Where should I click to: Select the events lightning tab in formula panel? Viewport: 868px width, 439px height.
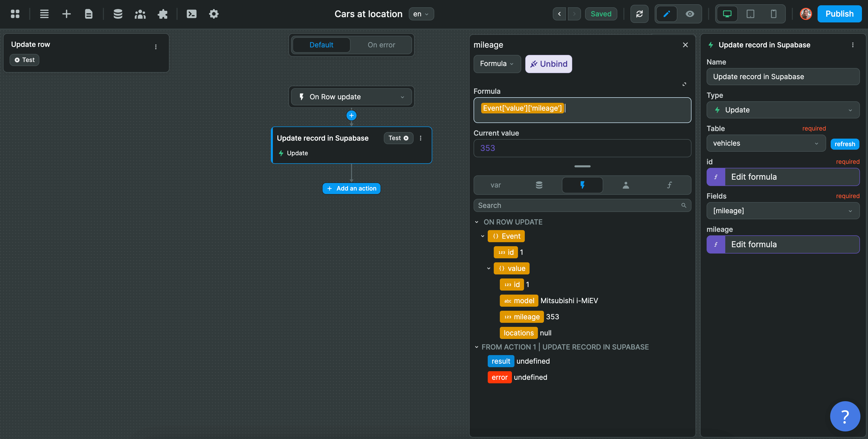point(582,185)
